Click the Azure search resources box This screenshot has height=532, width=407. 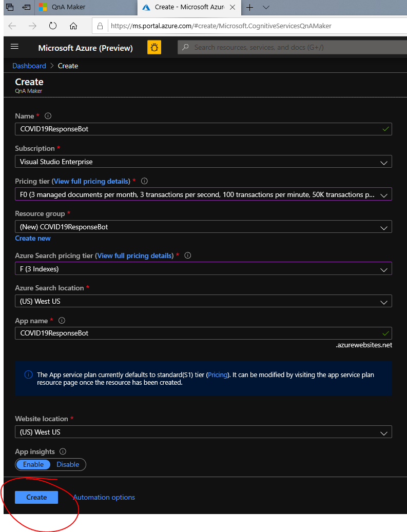point(292,47)
